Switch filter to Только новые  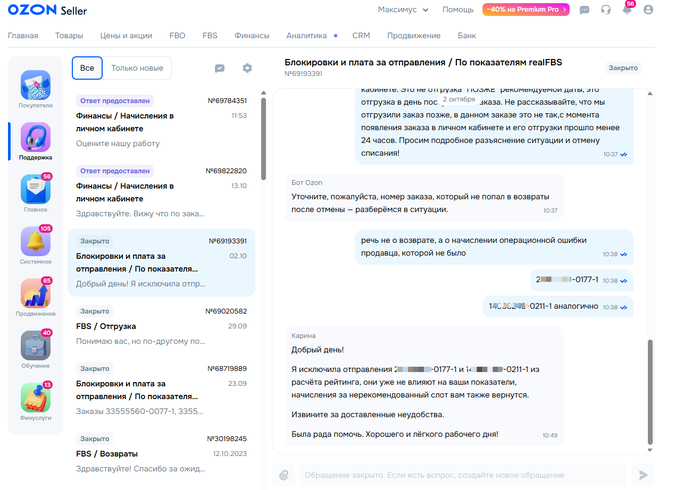click(140, 68)
